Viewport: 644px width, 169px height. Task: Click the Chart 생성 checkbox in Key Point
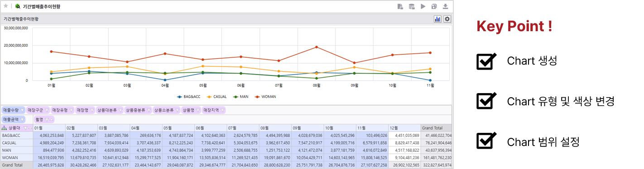[x=486, y=61]
